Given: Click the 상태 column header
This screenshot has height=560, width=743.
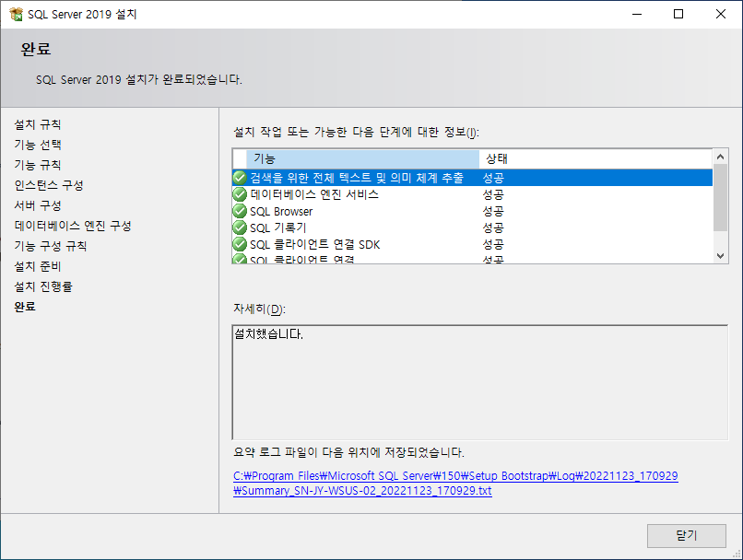Looking at the screenshot, I should pyautogui.click(x=596, y=158).
